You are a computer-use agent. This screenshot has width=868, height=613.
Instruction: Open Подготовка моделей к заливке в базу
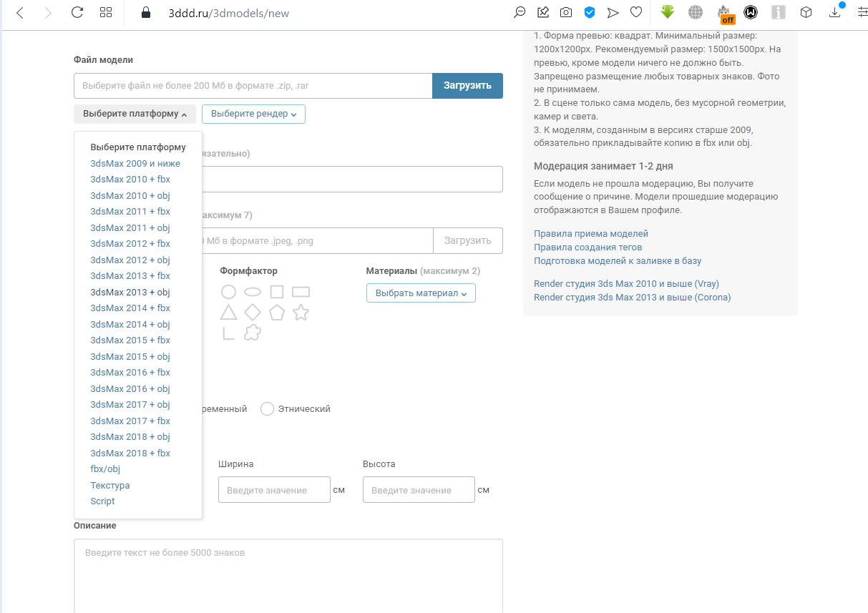618,261
